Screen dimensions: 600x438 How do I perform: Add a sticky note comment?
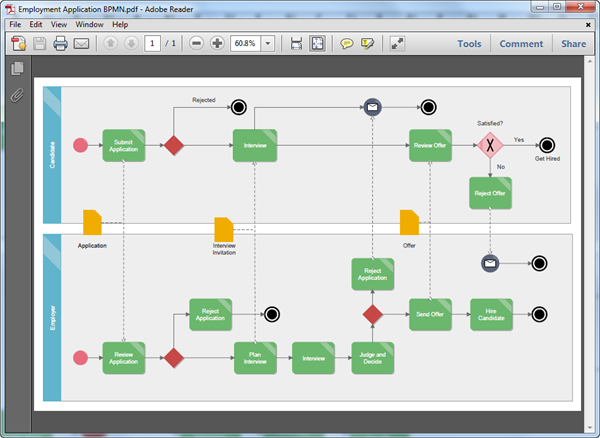click(347, 44)
